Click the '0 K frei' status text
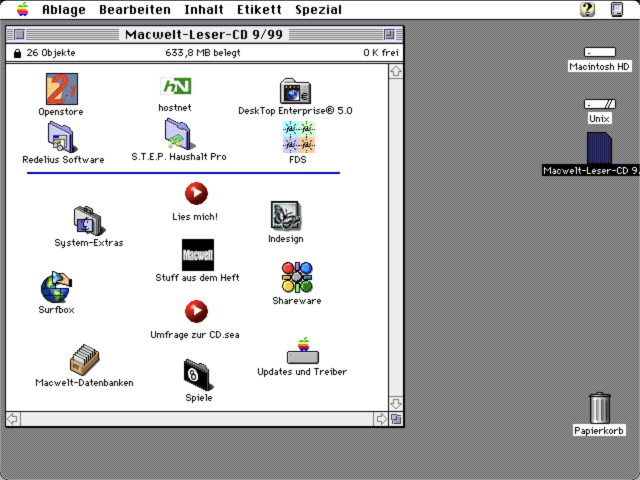The width and height of the screenshot is (640, 480). [381, 53]
